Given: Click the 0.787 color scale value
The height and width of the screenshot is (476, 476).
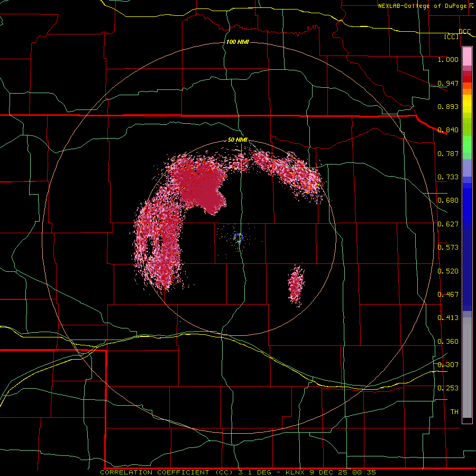Looking at the screenshot, I should (x=448, y=153).
